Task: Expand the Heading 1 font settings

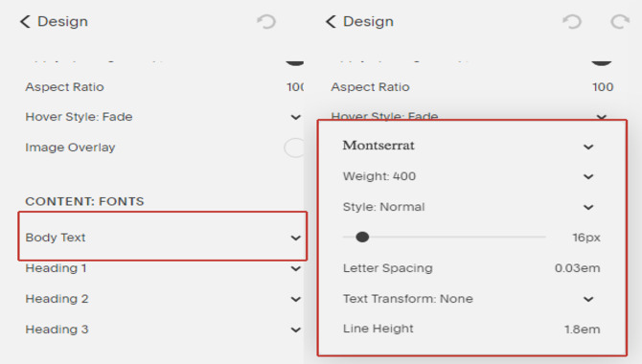Action: click(x=163, y=268)
